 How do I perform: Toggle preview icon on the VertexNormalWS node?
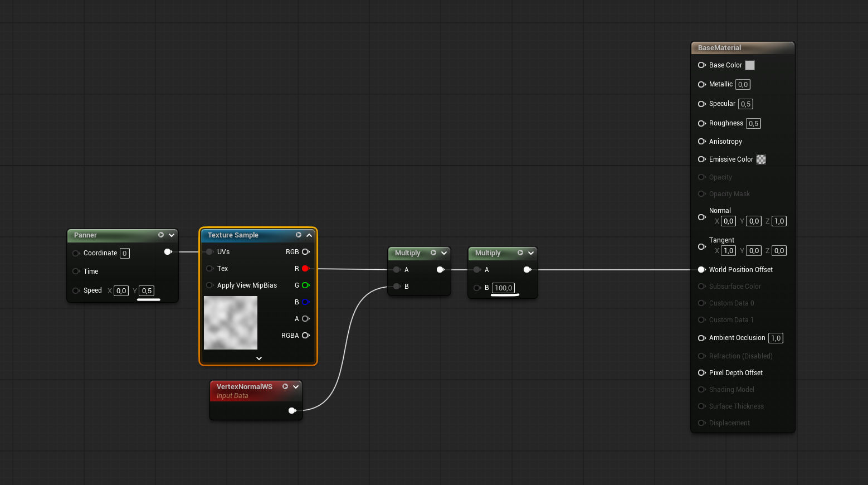coord(285,387)
